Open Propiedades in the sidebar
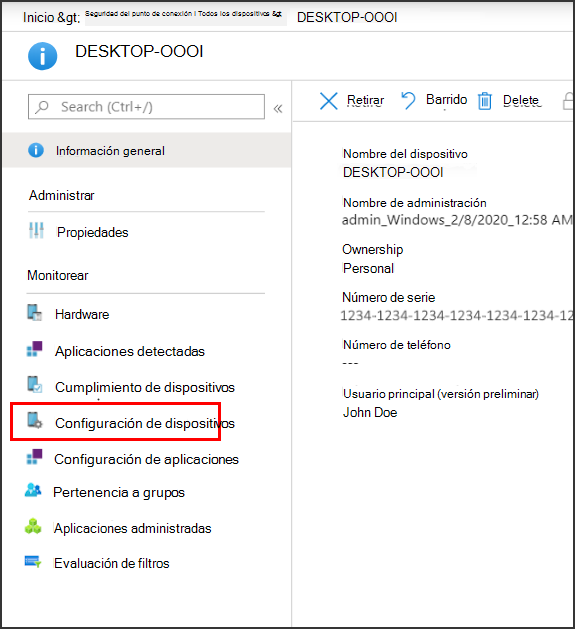The image size is (575, 629). coord(92,232)
